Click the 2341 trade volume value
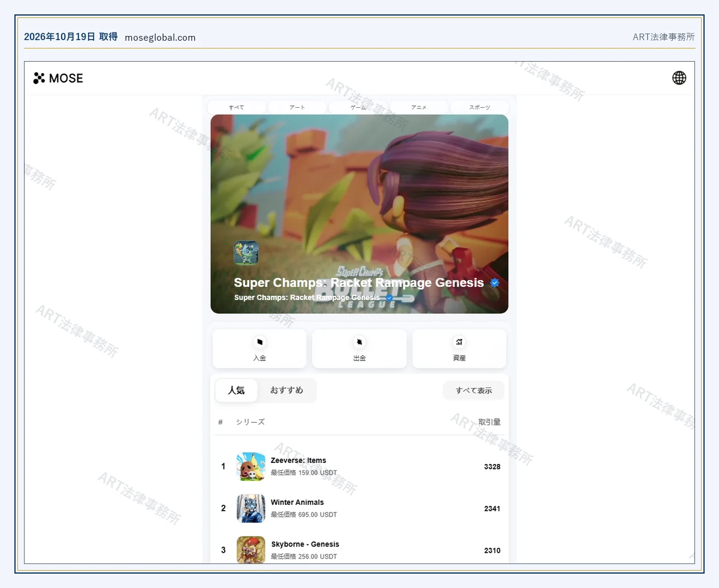 pyautogui.click(x=493, y=508)
